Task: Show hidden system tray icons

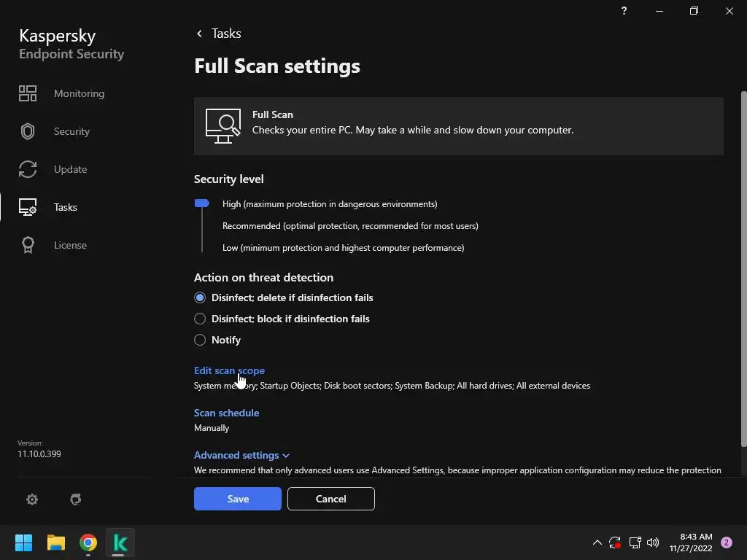Action: 597,542
